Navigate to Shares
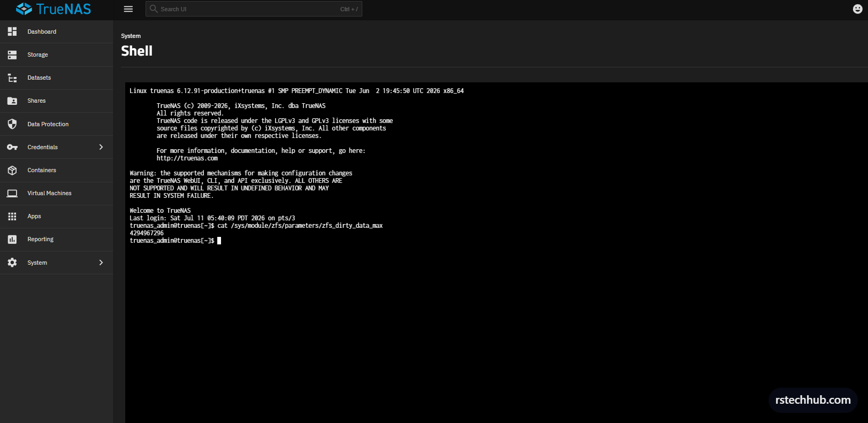Image resolution: width=868 pixels, height=423 pixels. 56,101
